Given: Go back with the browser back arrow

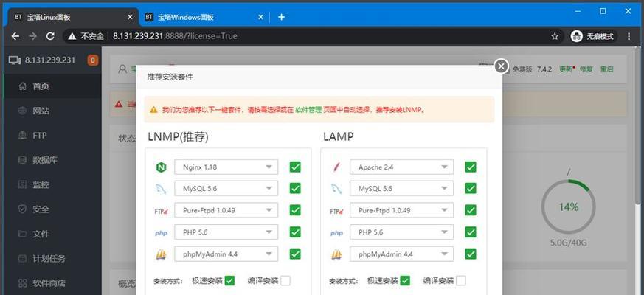Looking at the screenshot, I should click(15, 36).
